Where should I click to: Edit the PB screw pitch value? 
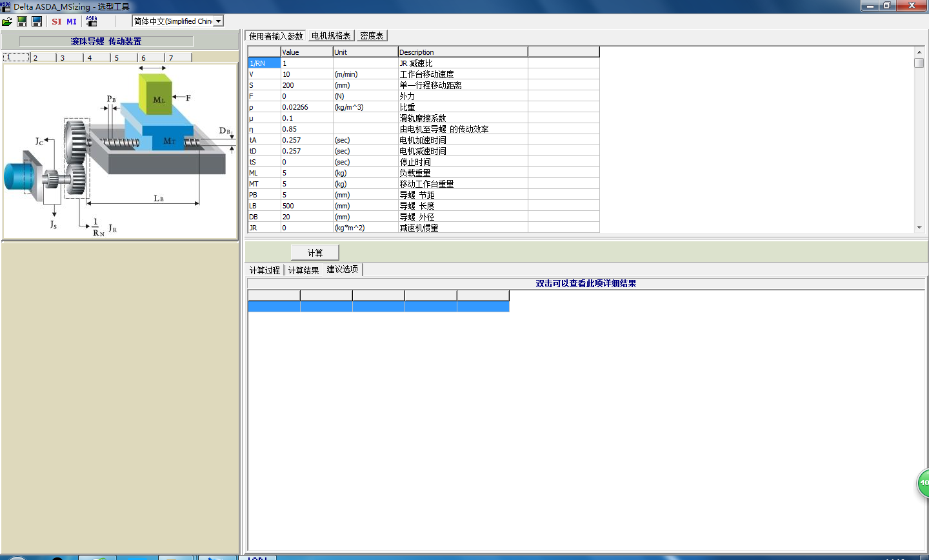307,195
